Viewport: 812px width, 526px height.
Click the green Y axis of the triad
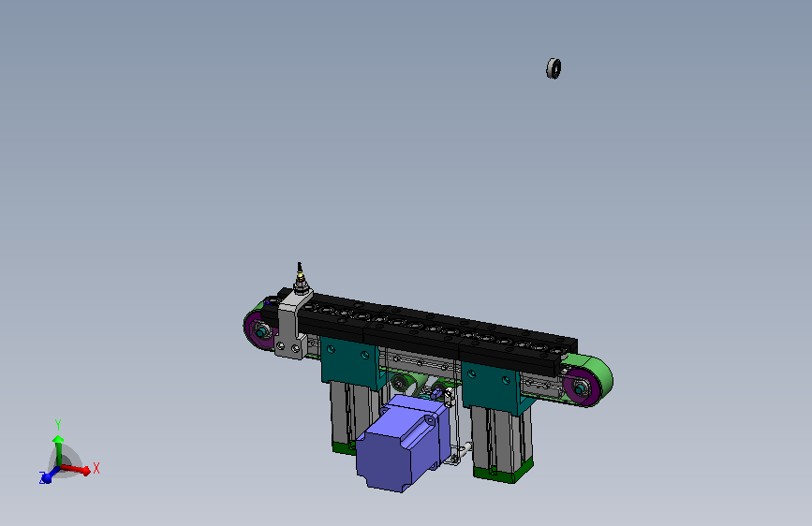point(58,449)
